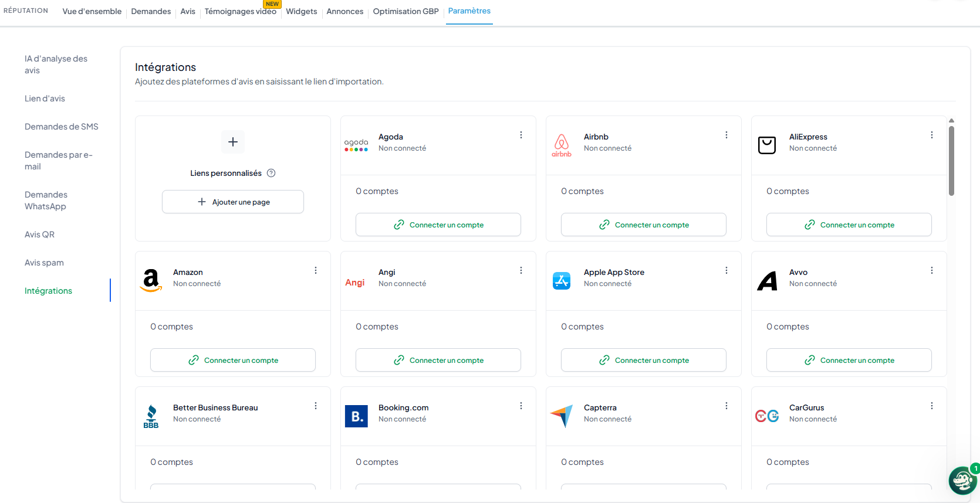Click the Booking.com title
The image size is (980, 503).
click(x=403, y=407)
